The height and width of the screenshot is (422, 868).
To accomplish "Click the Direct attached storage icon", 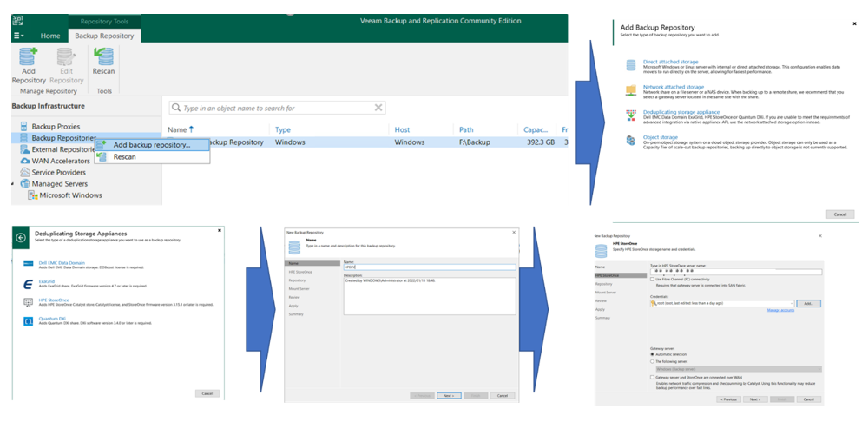I will (630, 65).
